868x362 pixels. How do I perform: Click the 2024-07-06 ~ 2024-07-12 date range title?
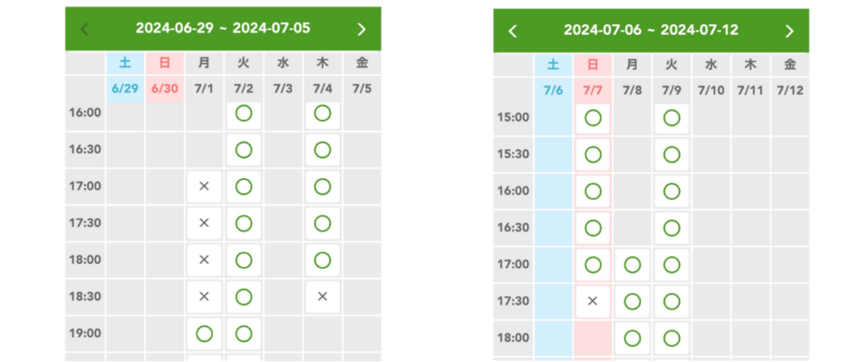coord(651,31)
